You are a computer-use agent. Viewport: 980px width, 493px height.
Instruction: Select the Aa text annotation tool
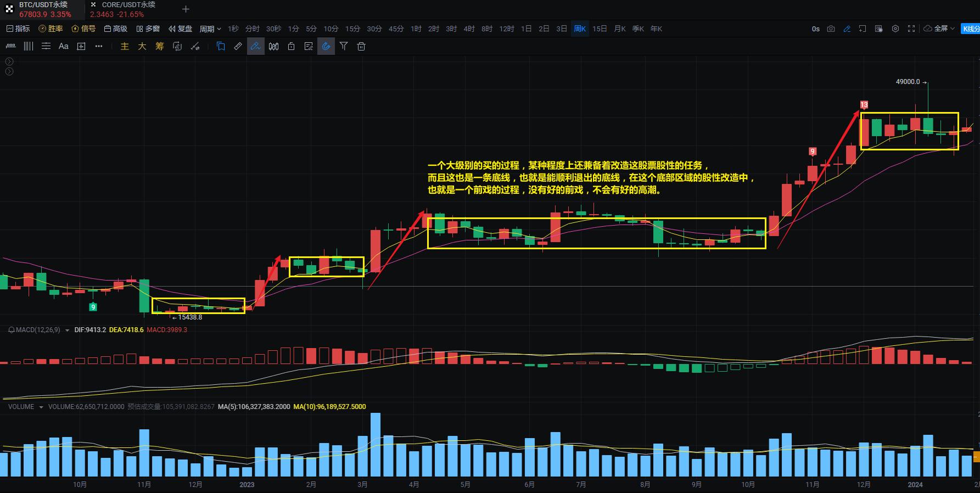click(64, 46)
